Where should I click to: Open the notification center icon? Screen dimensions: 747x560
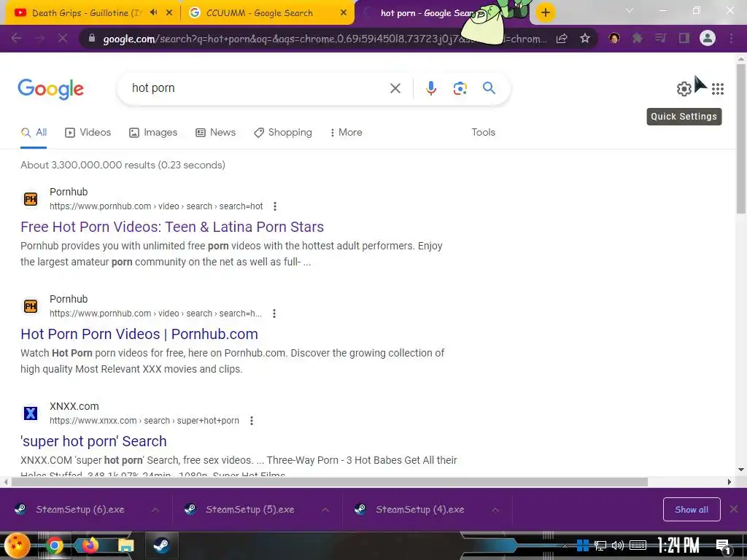[x=723, y=546]
